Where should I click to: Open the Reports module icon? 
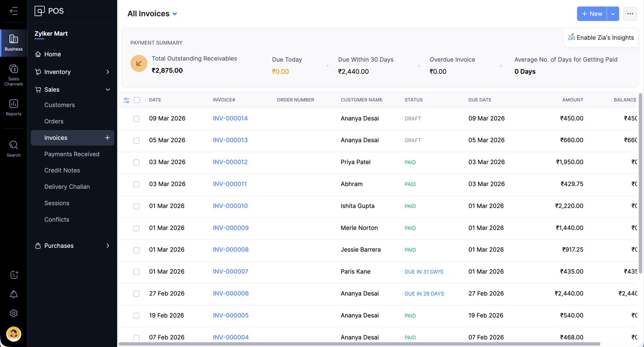14,107
